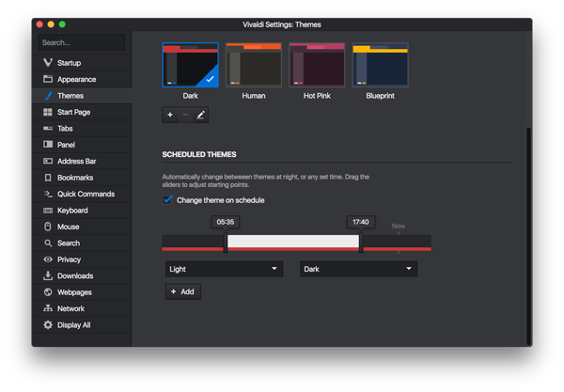Apply the Blueprint theme thumbnail
The width and height of the screenshot is (564, 392).
click(x=380, y=65)
